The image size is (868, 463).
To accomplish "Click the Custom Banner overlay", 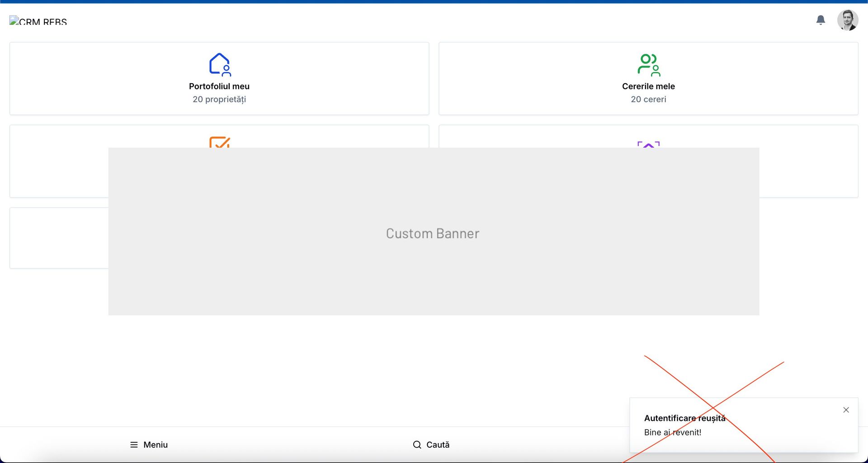I will pos(433,233).
